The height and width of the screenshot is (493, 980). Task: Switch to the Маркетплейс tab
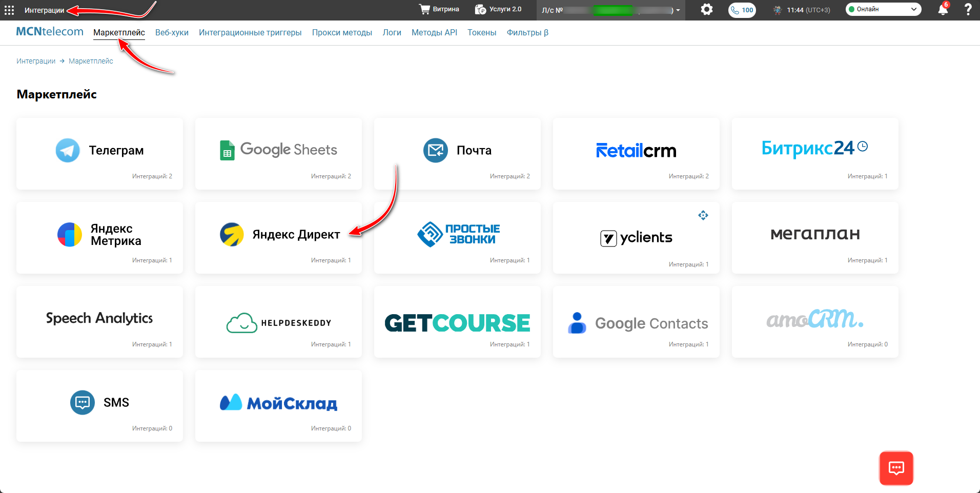[x=119, y=33]
